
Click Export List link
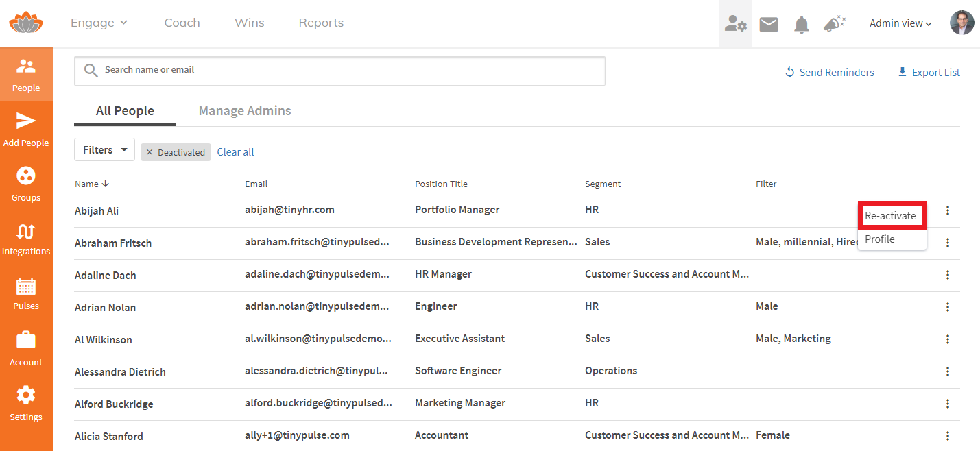(x=929, y=73)
